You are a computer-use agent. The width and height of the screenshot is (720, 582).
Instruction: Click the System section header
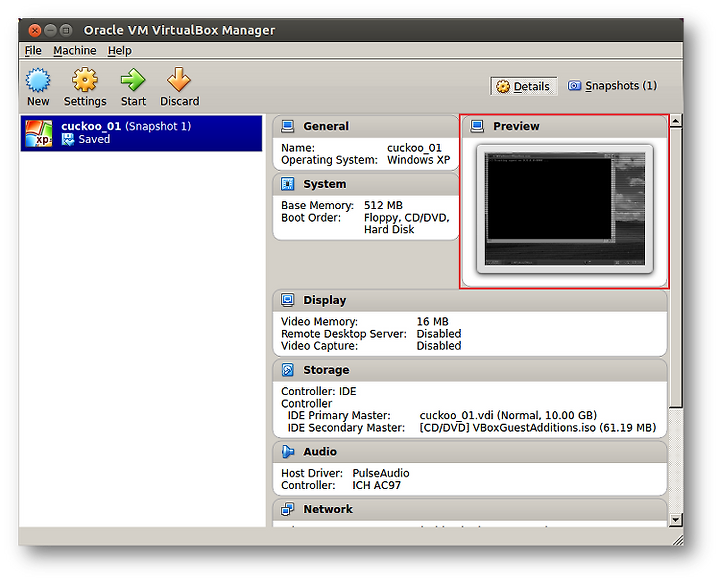[x=366, y=184]
